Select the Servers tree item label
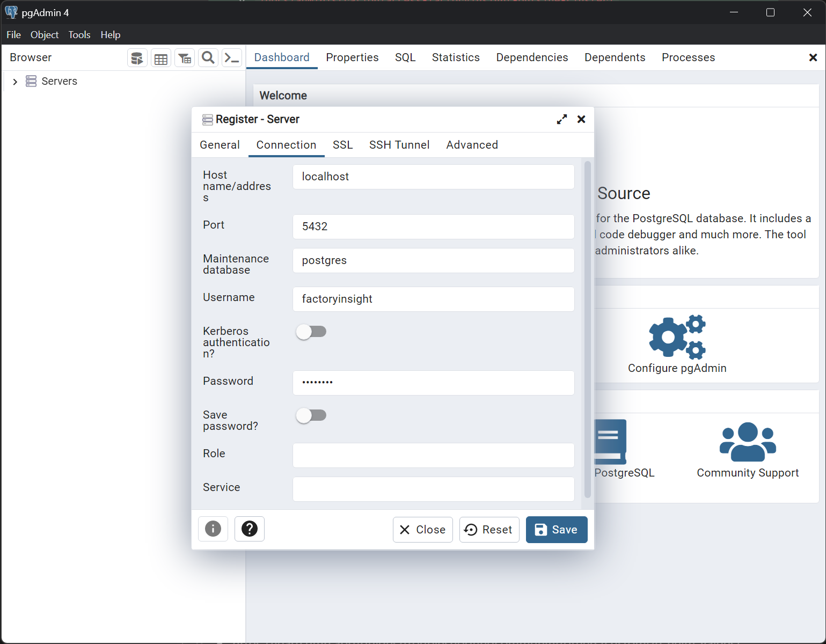826x644 pixels. (60, 82)
